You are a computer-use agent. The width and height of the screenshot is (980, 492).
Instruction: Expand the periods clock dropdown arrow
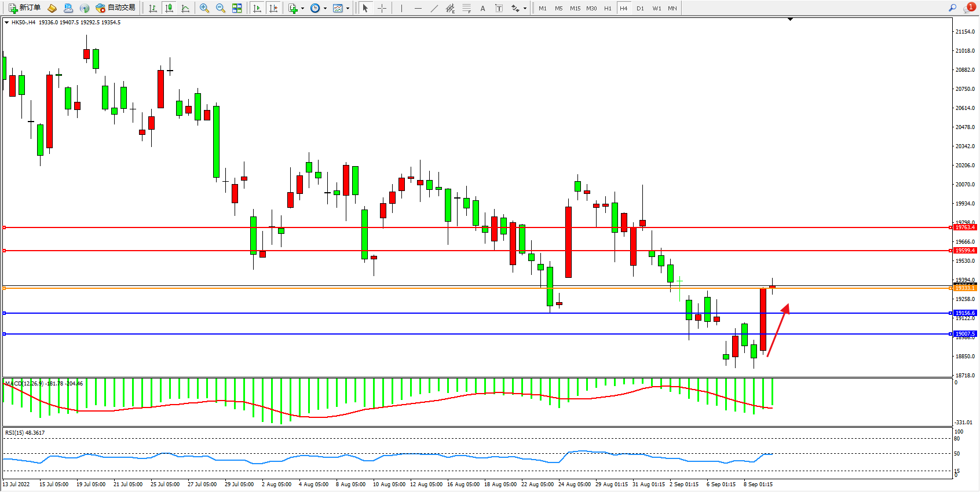coord(325,8)
